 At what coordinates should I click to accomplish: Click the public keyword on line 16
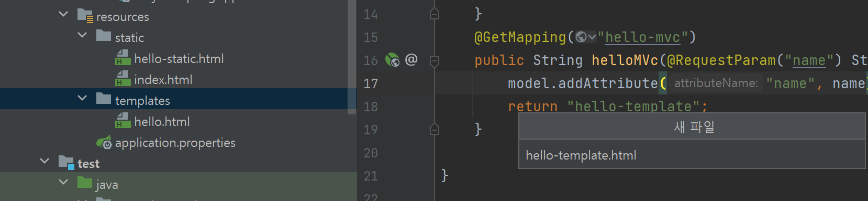point(499,60)
